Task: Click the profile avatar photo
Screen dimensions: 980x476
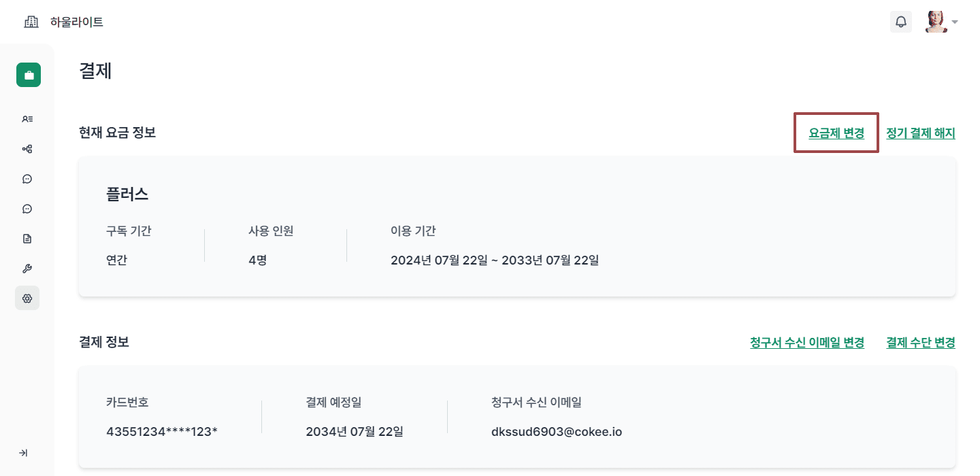Action: [x=938, y=21]
